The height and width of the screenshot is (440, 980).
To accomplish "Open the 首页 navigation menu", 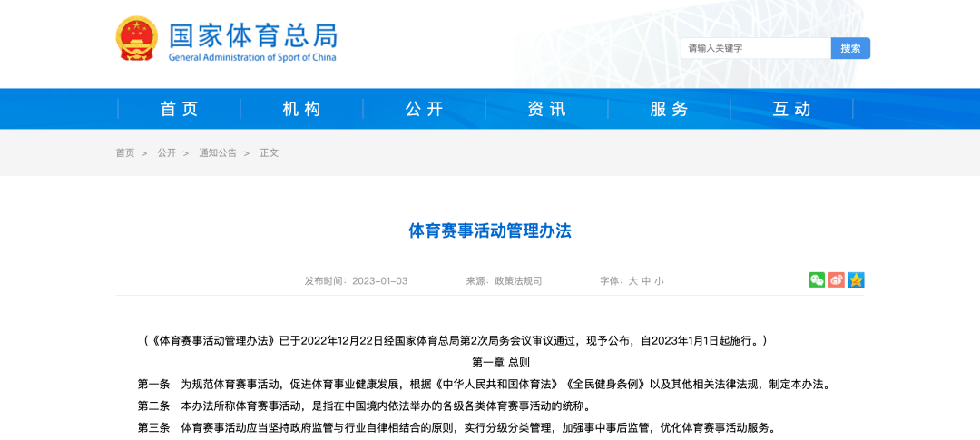I will [x=180, y=109].
